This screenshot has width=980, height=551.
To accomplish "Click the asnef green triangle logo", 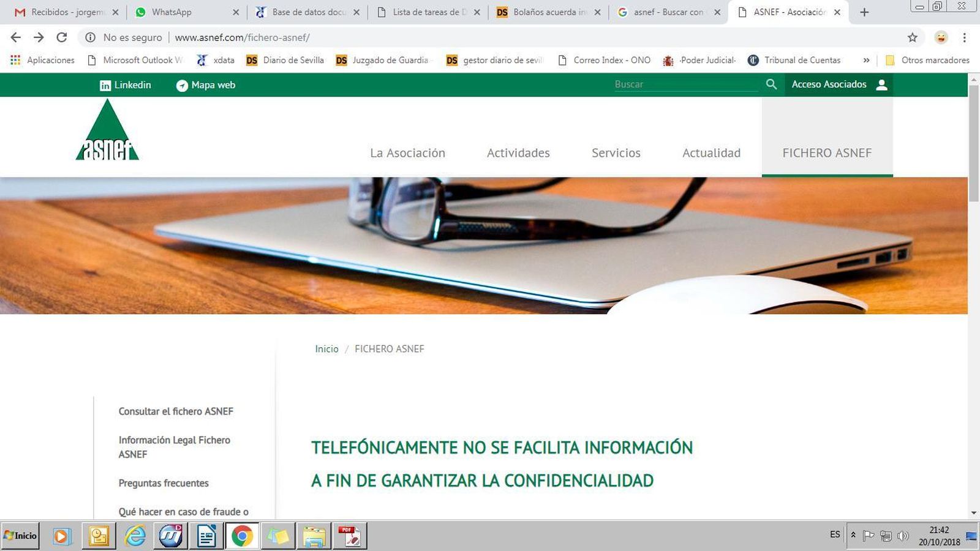I will click(x=106, y=132).
